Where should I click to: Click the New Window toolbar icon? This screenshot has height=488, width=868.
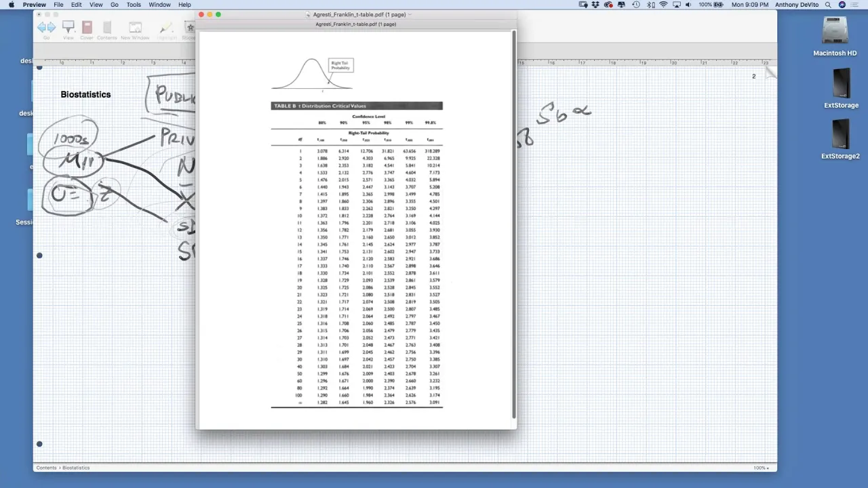point(135,28)
